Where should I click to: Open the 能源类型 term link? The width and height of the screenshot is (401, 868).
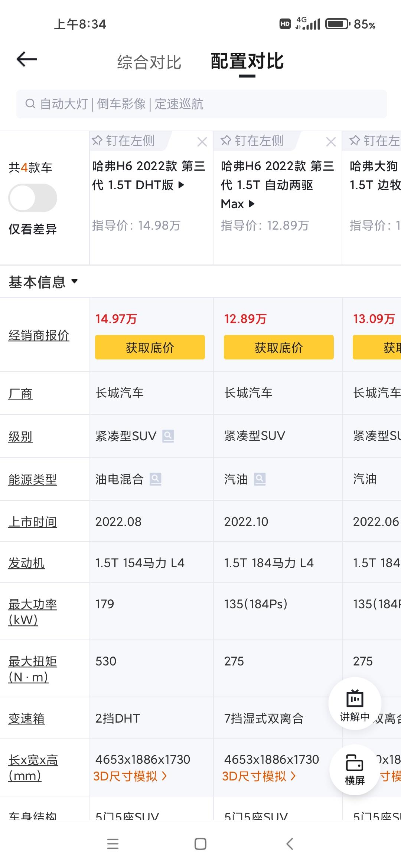click(x=33, y=480)
